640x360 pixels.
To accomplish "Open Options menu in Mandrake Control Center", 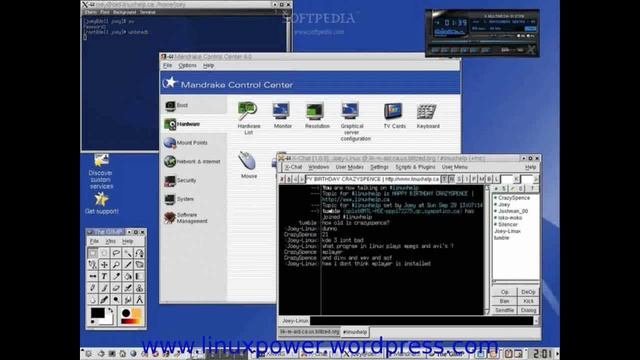I will point(187,65).
